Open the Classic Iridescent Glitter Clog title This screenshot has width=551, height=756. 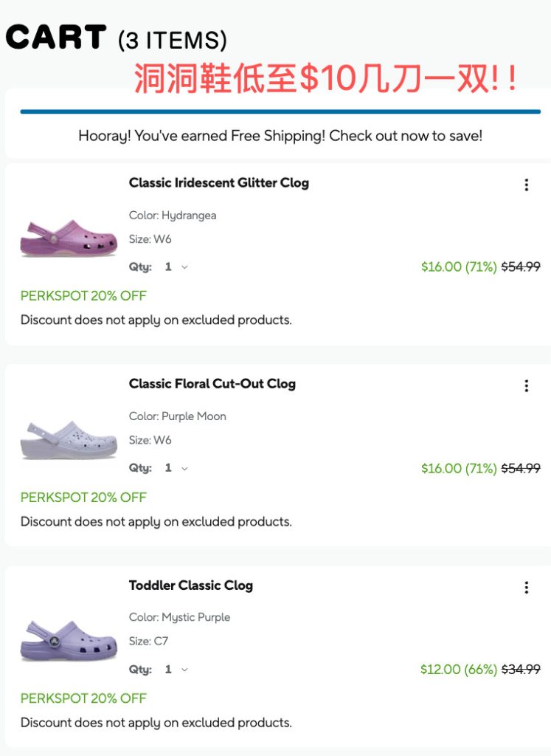(x=218, y=183)
